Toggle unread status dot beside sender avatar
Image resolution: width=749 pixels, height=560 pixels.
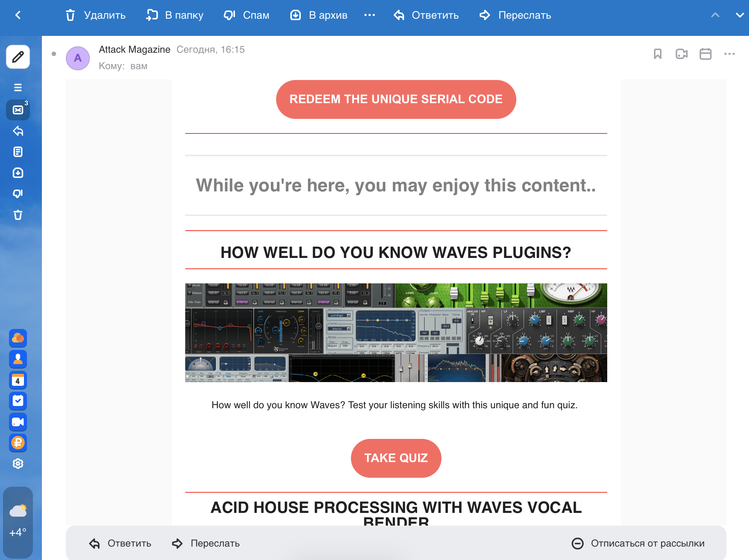coord(54,54)
